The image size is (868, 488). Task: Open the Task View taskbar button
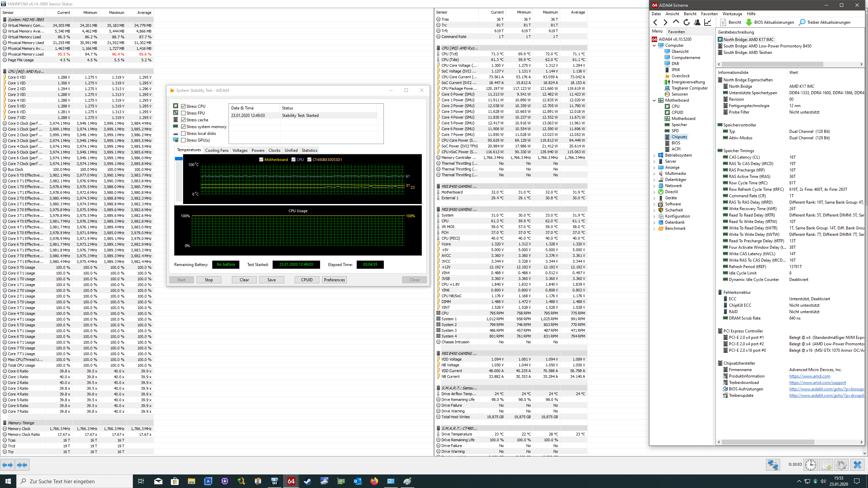pyautogui.click(x=141, y=481)
